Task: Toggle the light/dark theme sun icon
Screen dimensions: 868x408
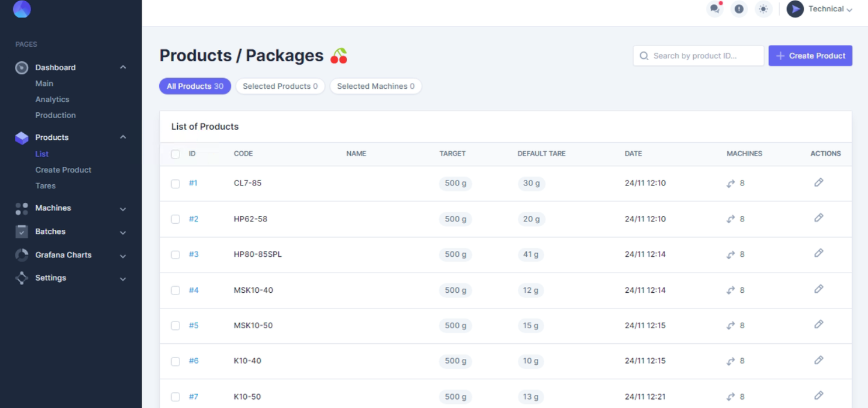Action: 763,9
